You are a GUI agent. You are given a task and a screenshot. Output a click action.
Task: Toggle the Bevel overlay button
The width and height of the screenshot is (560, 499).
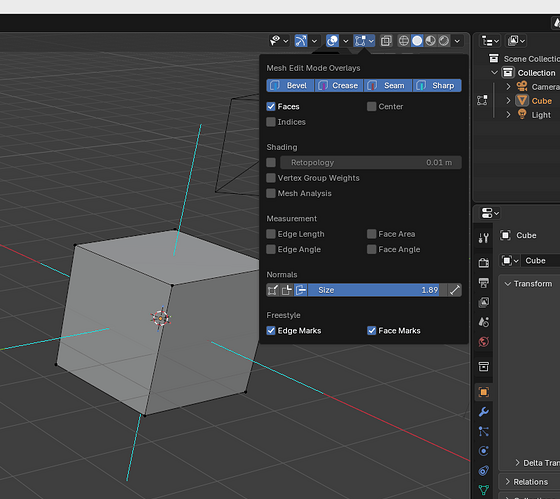290,86
